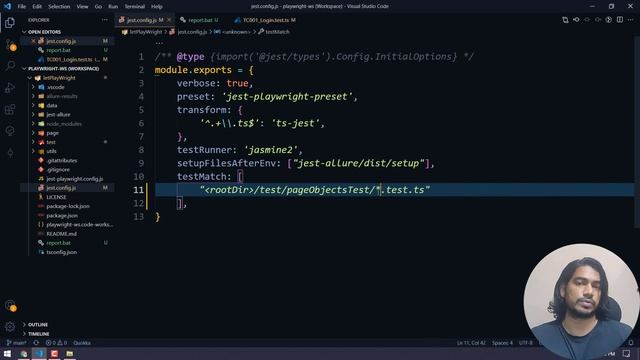
Task: Open the View menu
Action: [x=82, y=7]
